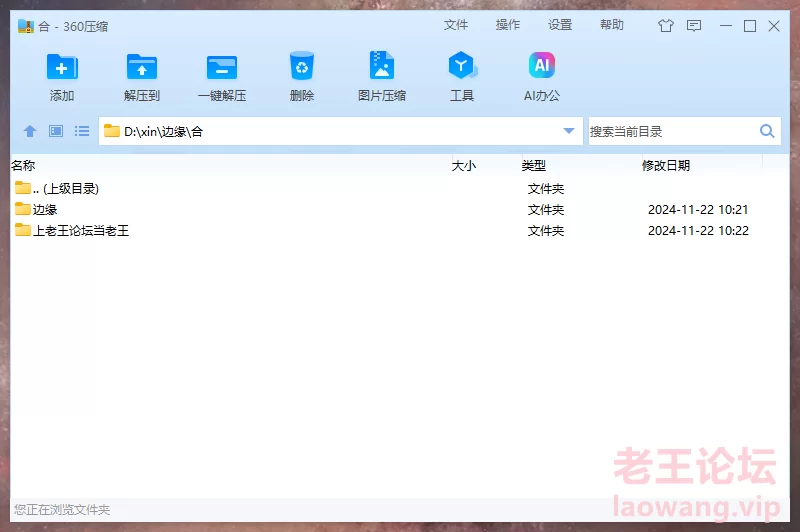Go up one directory with the arrow icon
Screen dimensions: 800x532
tap(30, 131)
